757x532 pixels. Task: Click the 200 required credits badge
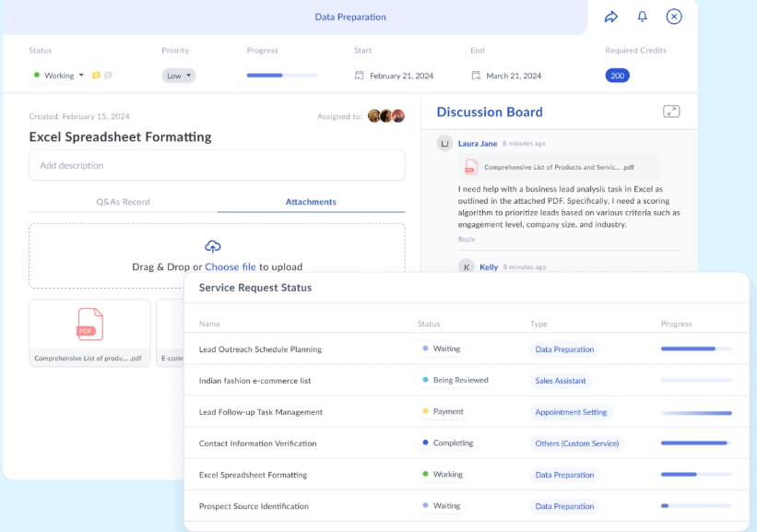618,76
